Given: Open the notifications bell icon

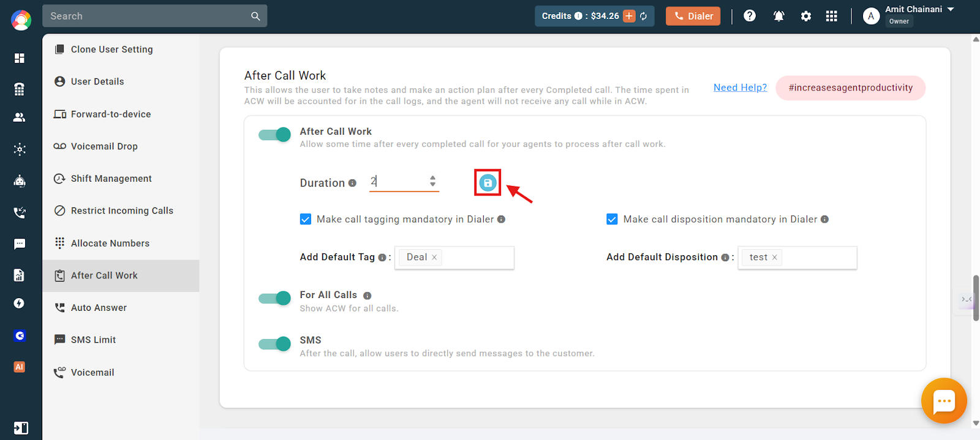Looking at the screenshot, I should pyautogui.click(x=779, y=16).
